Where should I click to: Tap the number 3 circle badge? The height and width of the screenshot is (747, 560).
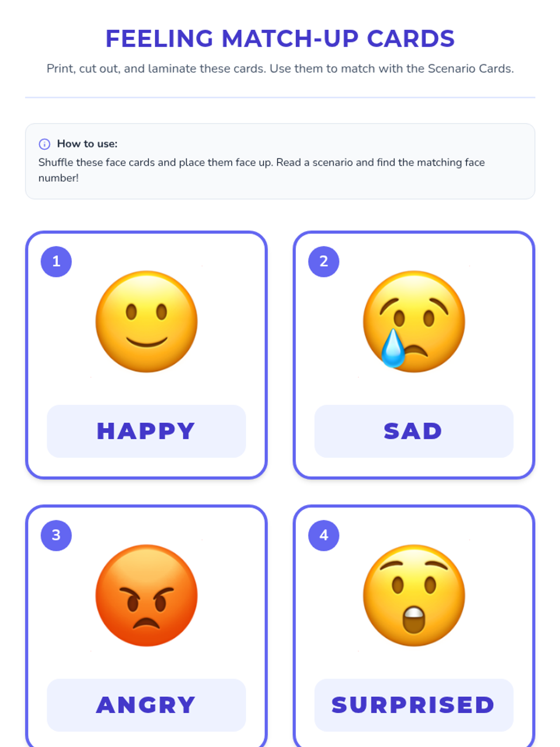pyautogui.click(x=56, y=536)
